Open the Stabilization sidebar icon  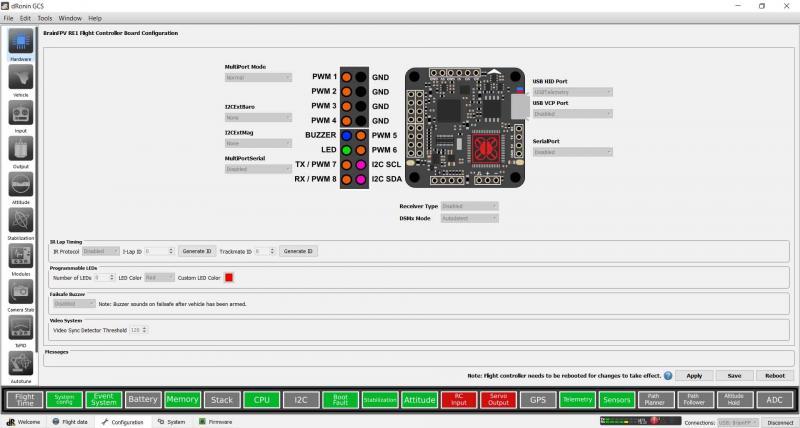(20, 220)
